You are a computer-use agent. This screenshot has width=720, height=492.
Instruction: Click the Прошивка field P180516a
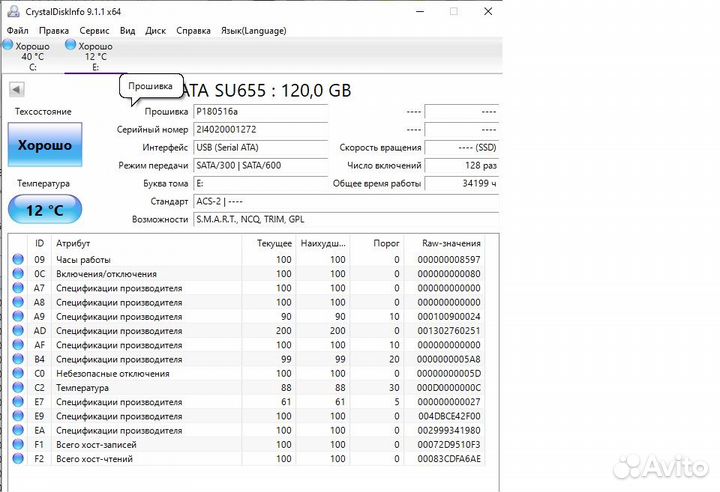(x=260, y=112)
